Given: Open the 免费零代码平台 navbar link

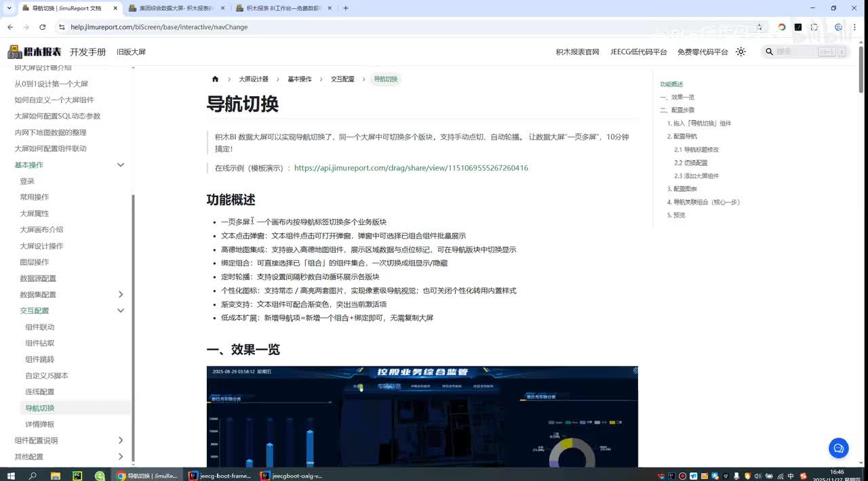Looking at the screenshot, I should 703,51.
